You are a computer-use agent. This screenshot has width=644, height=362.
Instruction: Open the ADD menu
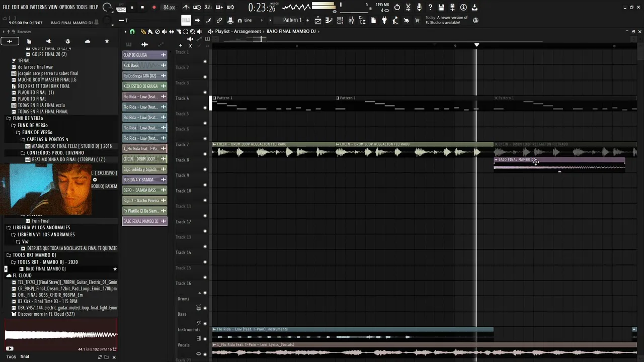(24, 8)
